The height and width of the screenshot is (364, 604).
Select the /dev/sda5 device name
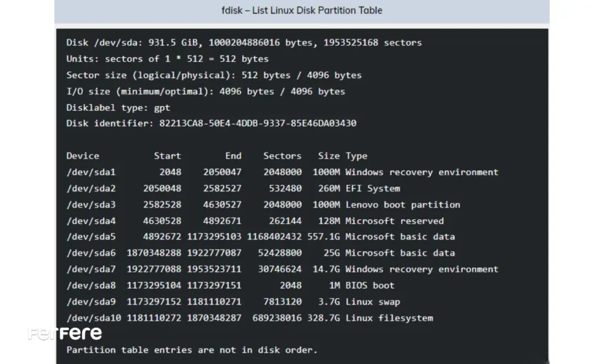(91, 237)
